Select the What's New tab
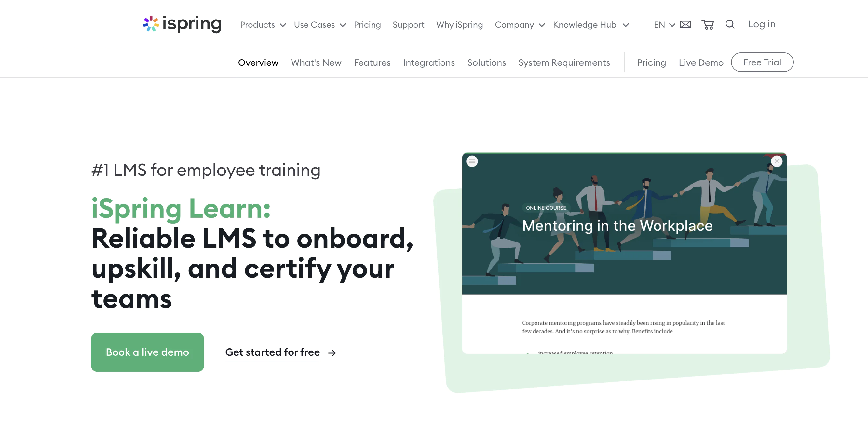 (316, 62)
